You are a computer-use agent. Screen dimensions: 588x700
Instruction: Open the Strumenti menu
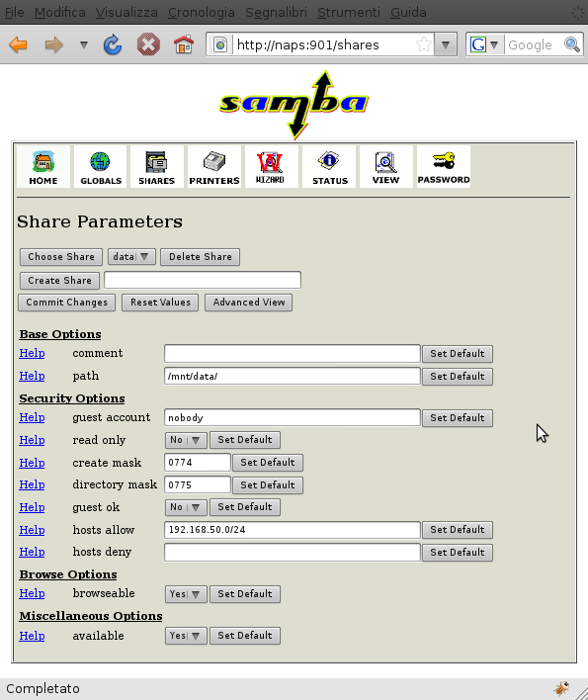[x=349, y=12]
